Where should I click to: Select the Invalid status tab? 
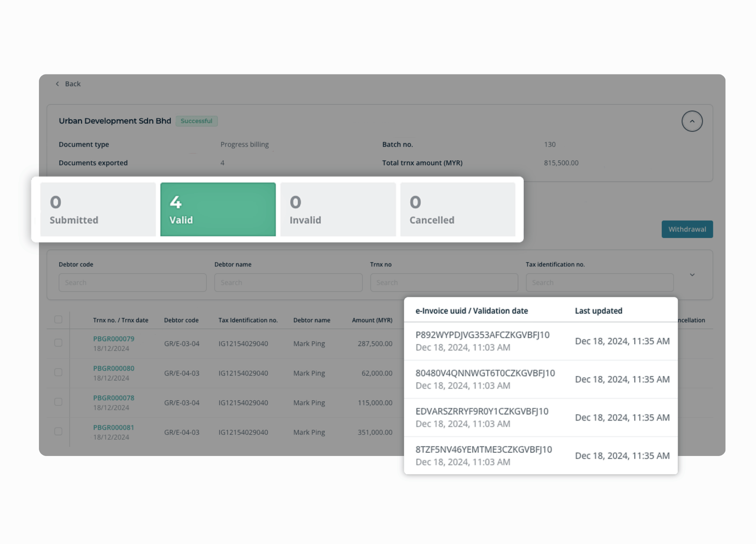(338, 210)
